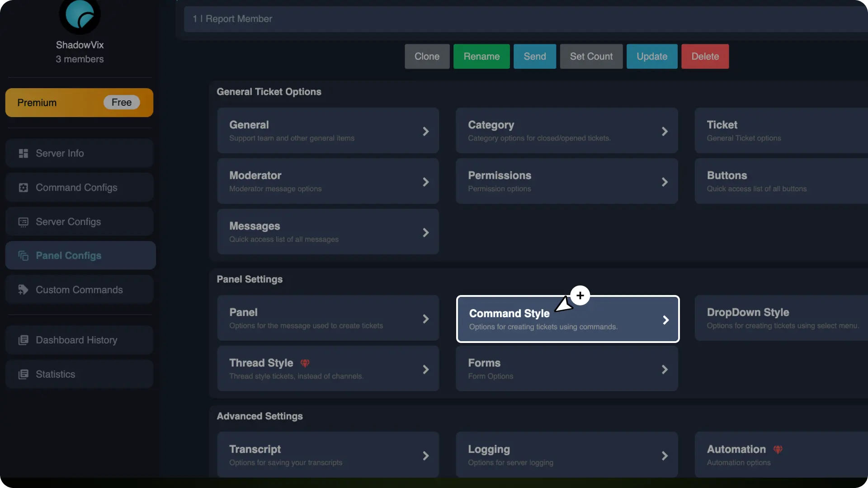Open the Category options card

click(567, 131)
